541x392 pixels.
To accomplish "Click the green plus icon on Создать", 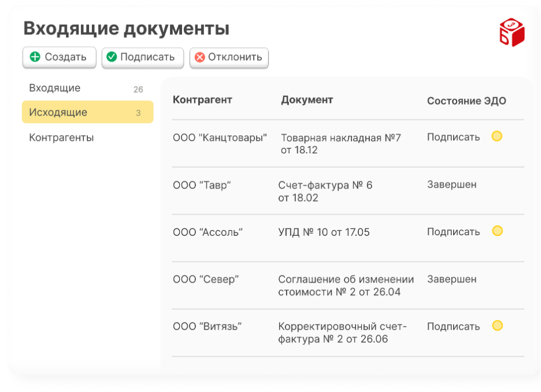I will (x=35, y=57).
